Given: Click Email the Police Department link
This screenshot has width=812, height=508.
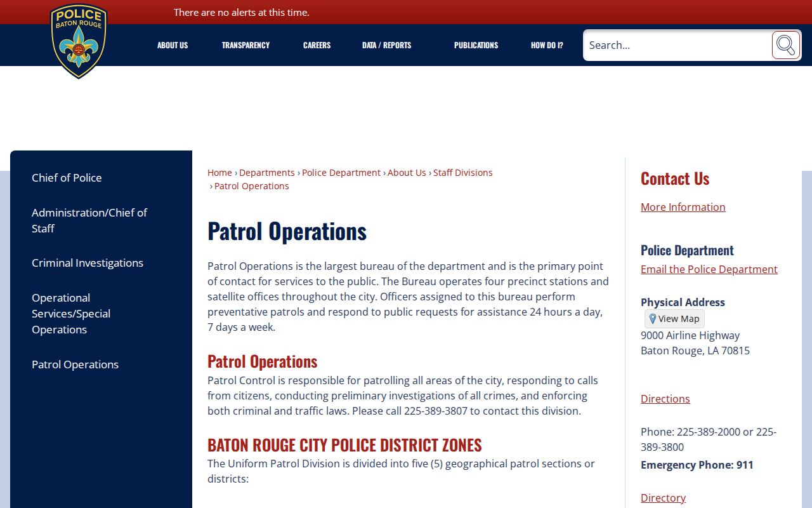Looking at the screenshot, I should point(709,269).
